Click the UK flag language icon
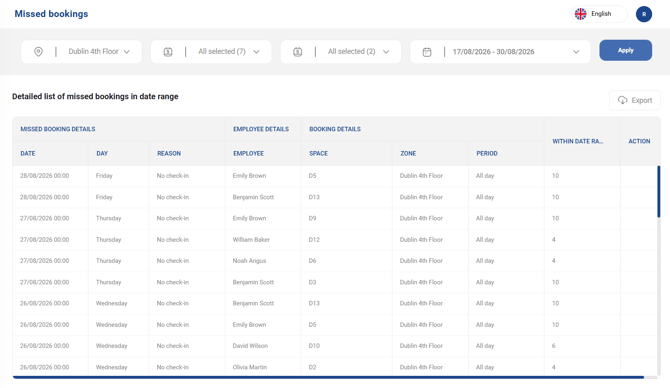Viewport: 670px width, 388px height. tap(580, 14)
